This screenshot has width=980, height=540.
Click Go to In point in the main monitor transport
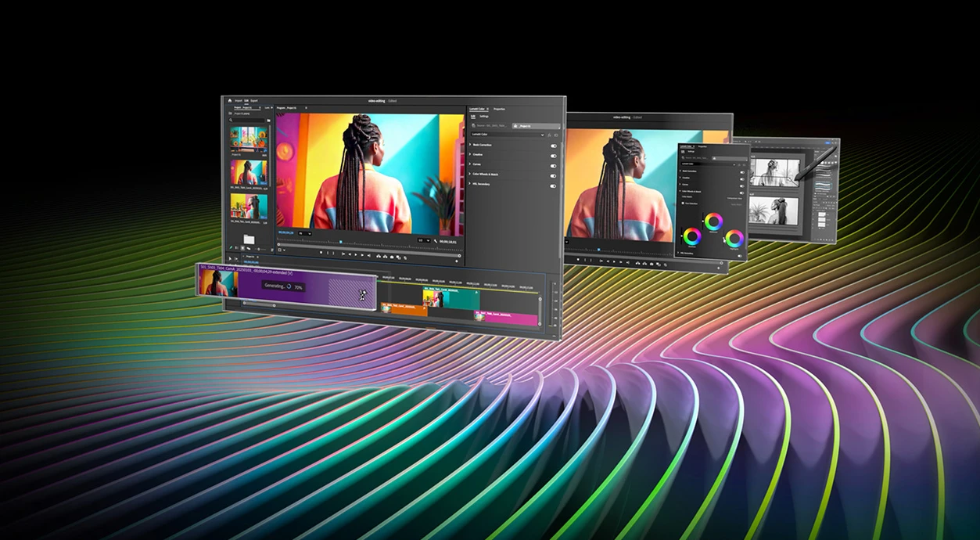pos(343,254)
